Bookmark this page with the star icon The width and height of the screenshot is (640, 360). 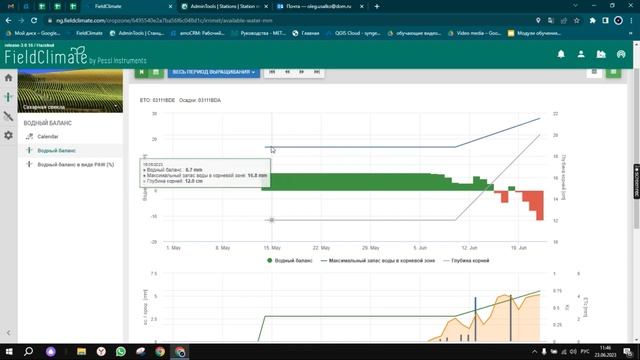pos(576,20)
